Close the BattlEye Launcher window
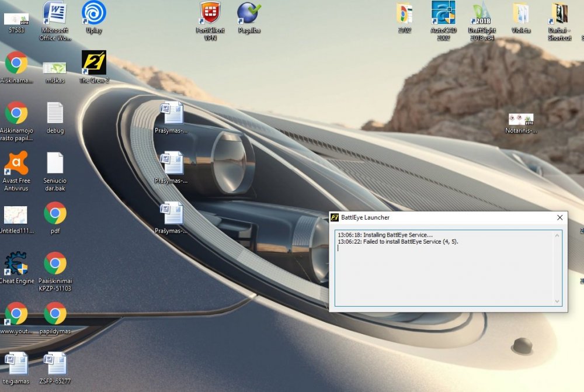Viewport: 584px width, 392px height. click(559, 218)
